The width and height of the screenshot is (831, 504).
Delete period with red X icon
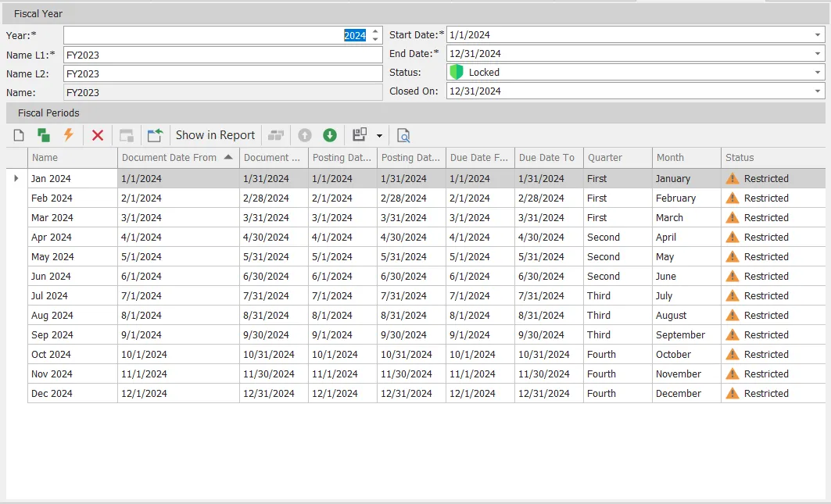pos(98,135)
